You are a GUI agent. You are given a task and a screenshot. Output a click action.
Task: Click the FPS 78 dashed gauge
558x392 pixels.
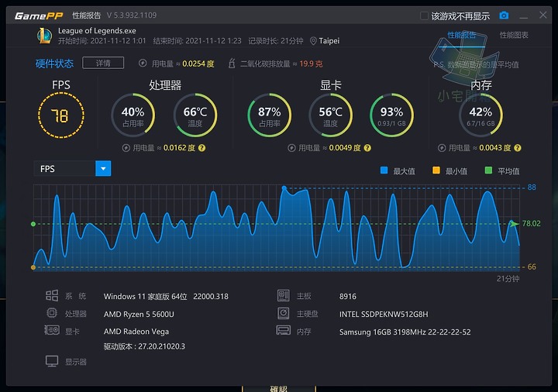coord(61,115)
